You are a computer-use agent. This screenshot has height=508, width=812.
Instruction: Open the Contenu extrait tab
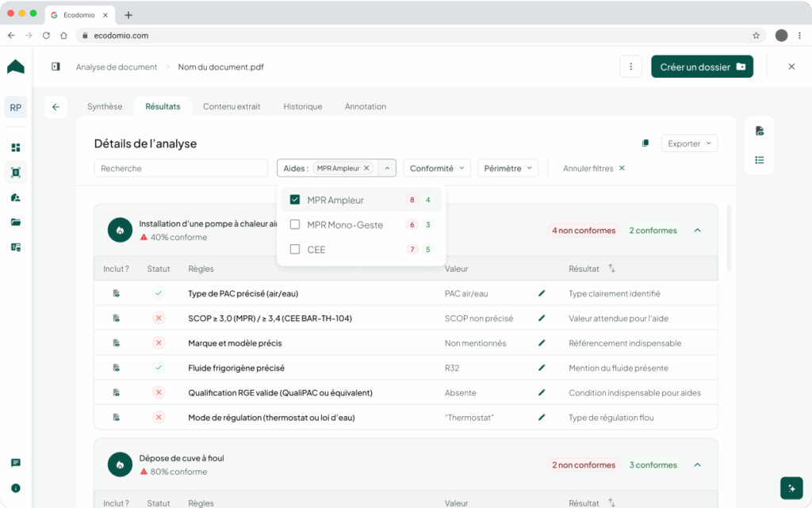tap(232, 106)
